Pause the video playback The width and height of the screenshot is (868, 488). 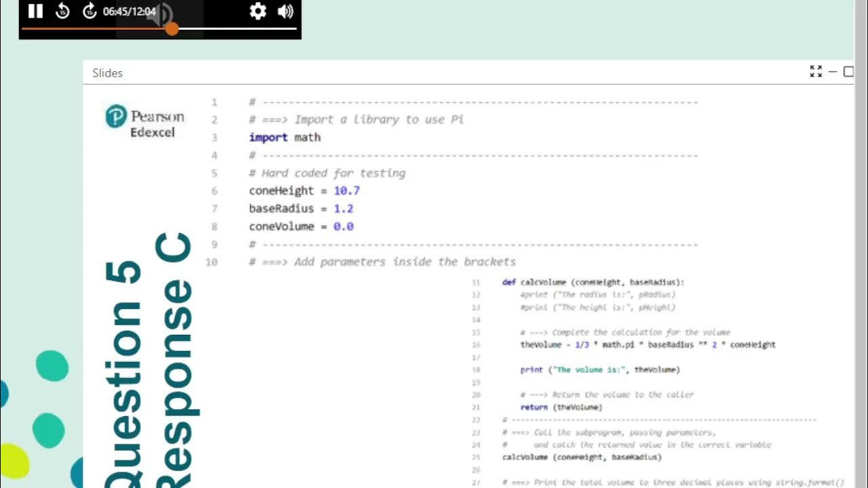[35, 11]
